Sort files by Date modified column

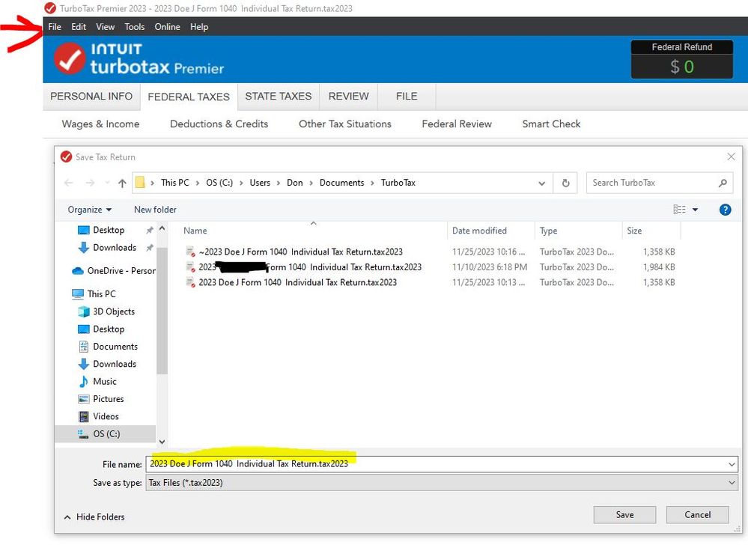(x=479, y=231)
